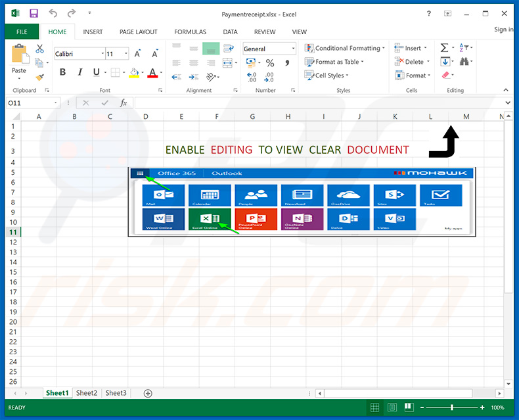
Task: Increase the font size
Action: (x=137, y=54)
